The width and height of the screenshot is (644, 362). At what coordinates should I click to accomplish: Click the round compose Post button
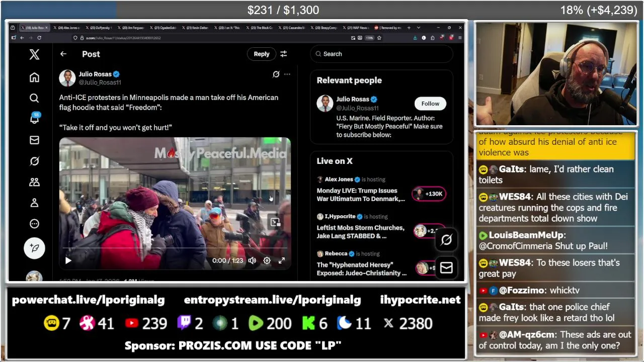click(34, 248)
